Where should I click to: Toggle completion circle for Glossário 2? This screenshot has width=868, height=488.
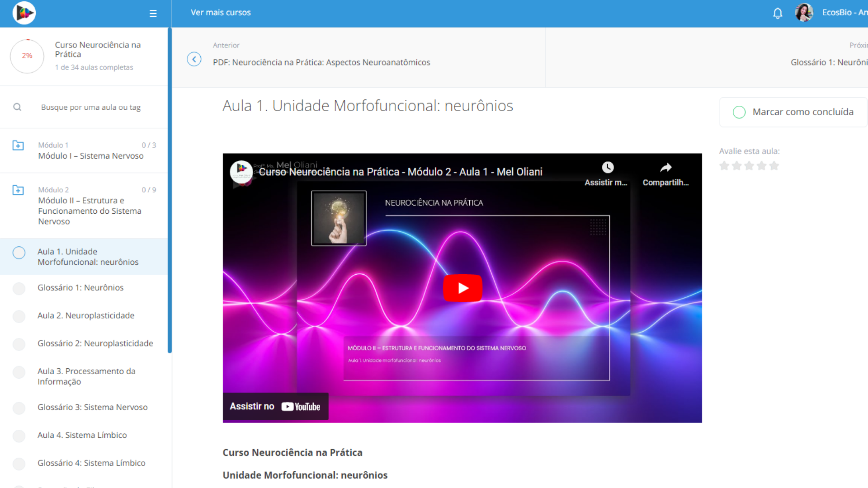19,344
